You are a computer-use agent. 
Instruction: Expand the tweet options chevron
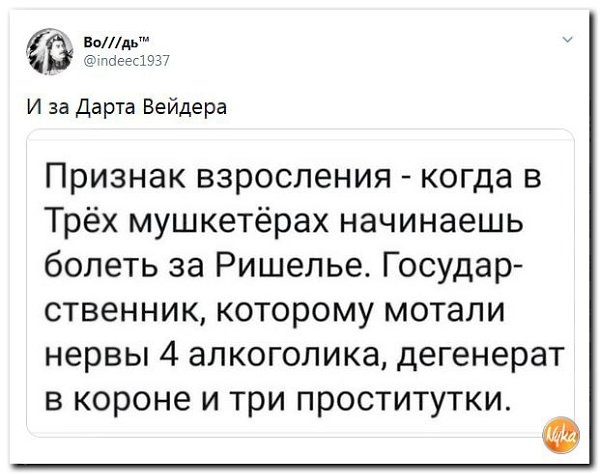(x=568, y=42)
